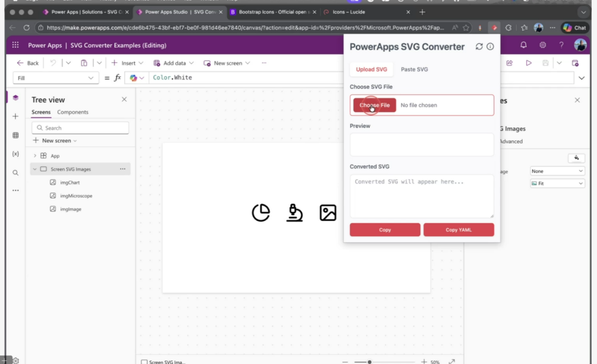This screenshot has height=364, width=597.
Task: Select imgMicroscope in the tree
Action: (76, 196)
